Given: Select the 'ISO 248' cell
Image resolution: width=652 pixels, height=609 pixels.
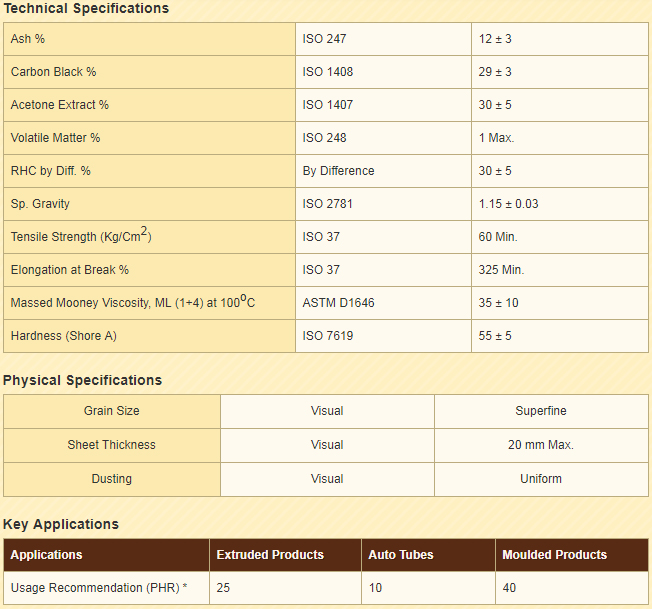Looking at the screenshot, I should pos(383,138).
